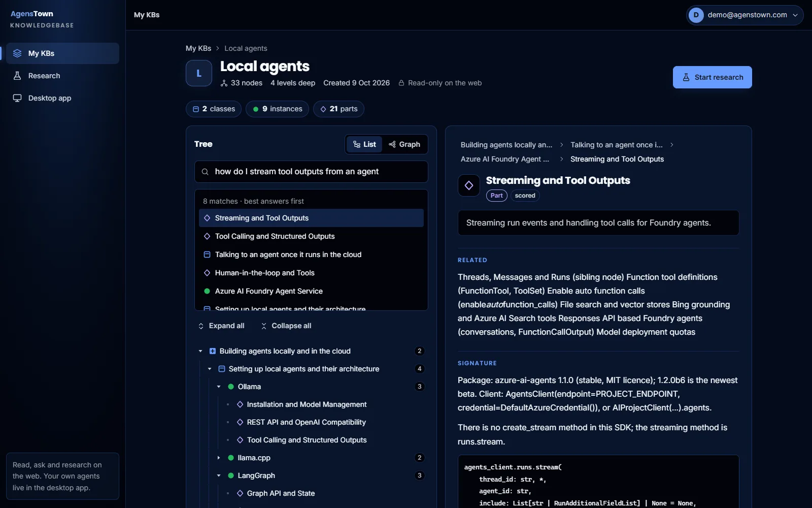This screenshot has width=812, height=508.
Task: Select the Streaming and Tool Outputs search result
Action: pos(311,218)
